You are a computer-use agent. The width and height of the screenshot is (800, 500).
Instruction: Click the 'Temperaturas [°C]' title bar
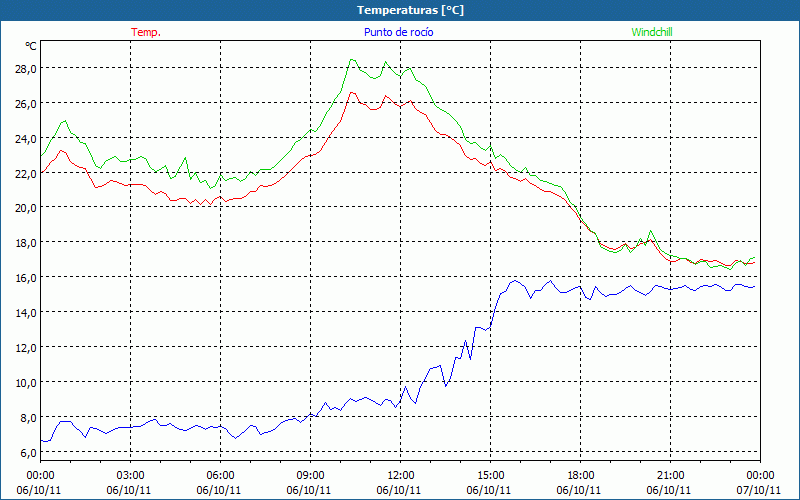coord(400,10)
